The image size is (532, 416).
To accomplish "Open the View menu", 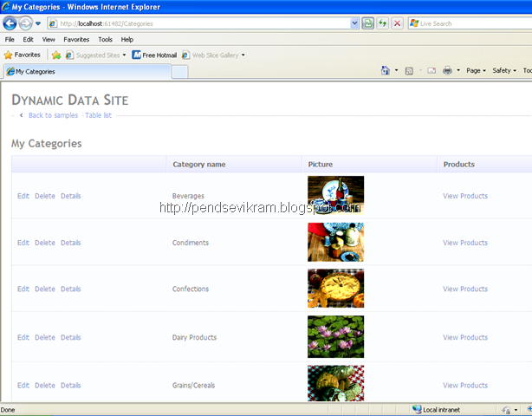I will [x=49, y=39].
